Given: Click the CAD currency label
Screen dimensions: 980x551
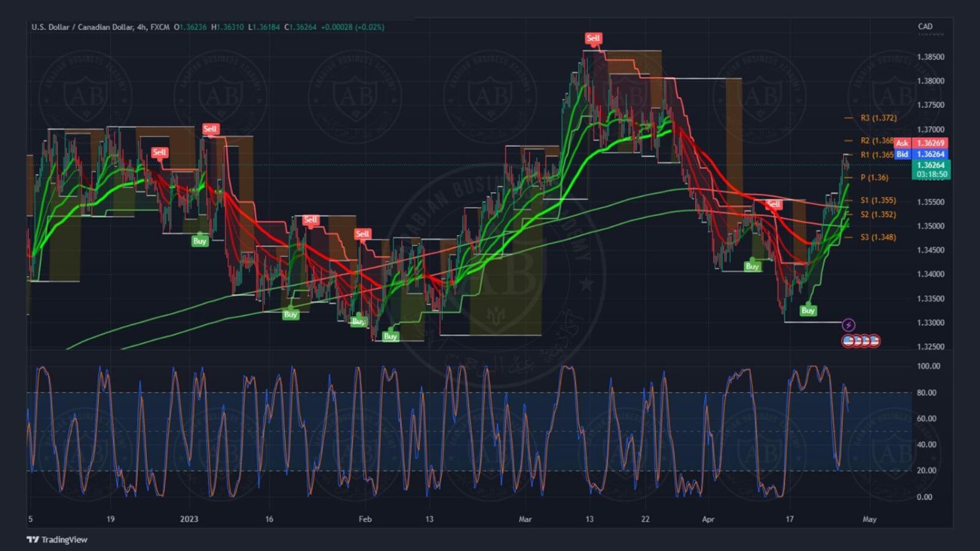Looking at the screenshot, I should (x=925, y=27).
